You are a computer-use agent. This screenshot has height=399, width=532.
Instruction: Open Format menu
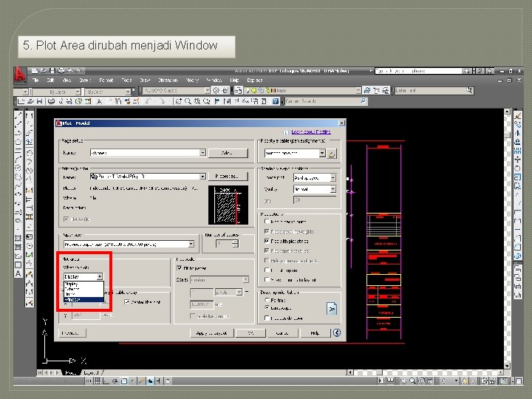click(x=106, y=81)
